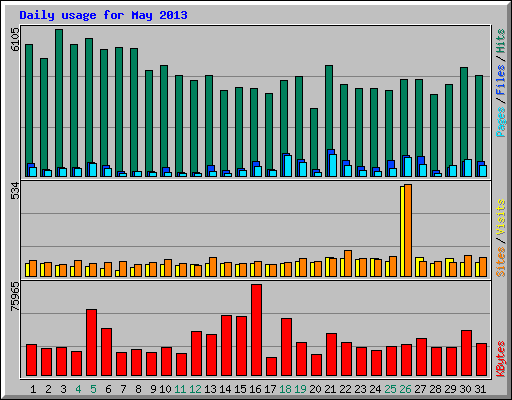Click day 27 on the x-axis
This screenshot has width=512, height=400.
(420, 389)
